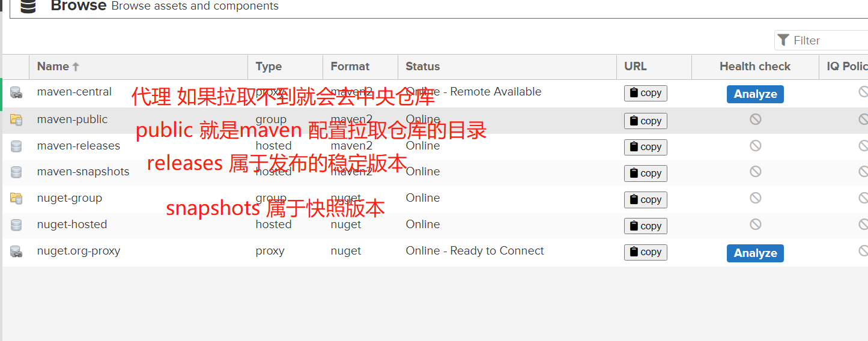The image size is (868, 341).
Task: Copy the URL for maven-central
Action: click(x=646, y=93)
